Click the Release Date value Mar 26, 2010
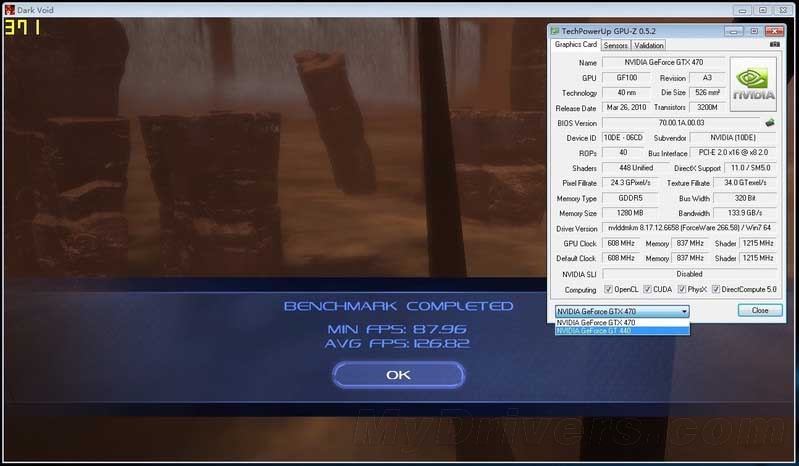 [626, 107]
